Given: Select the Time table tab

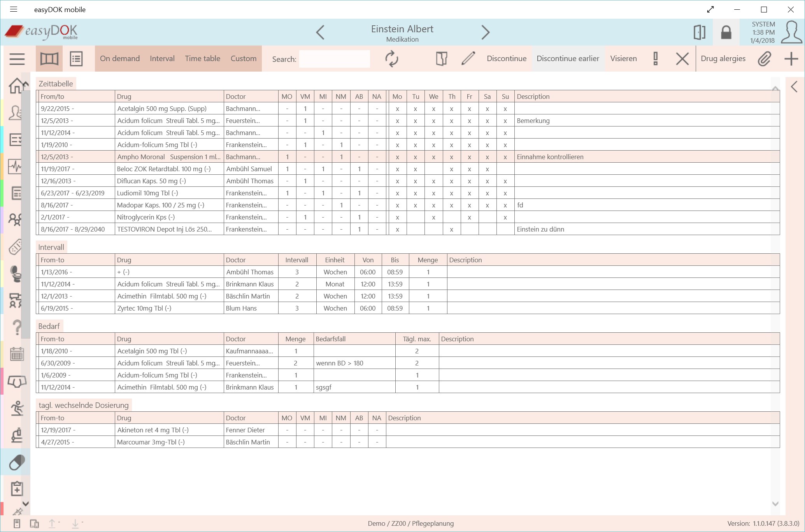Looking at the screenshot, I should point(202,58).
